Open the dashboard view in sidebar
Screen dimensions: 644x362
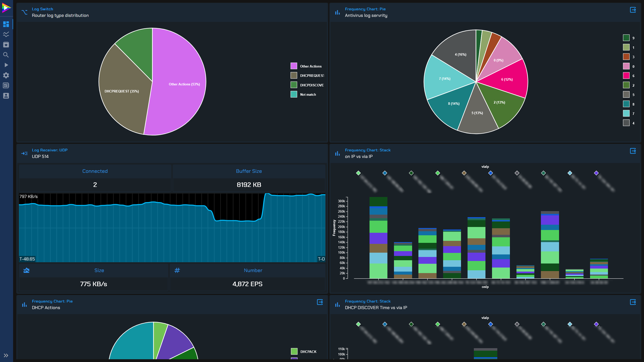click(6, 24)
